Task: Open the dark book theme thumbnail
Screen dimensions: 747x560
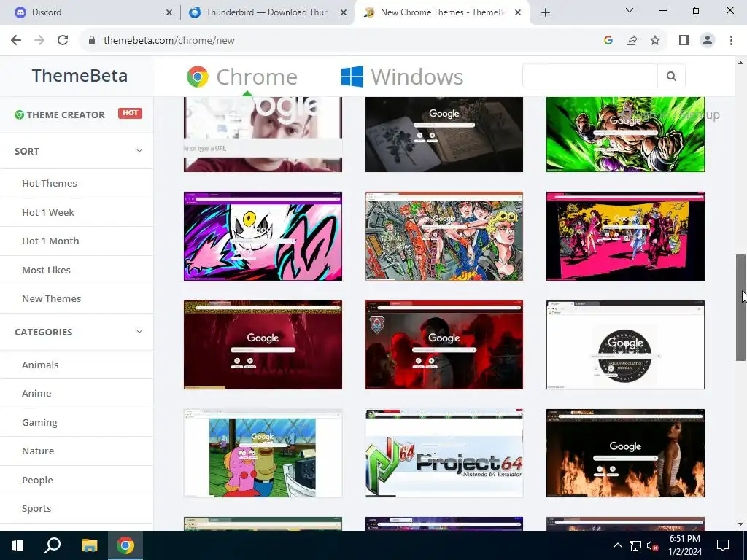Action: pos(444,134)
